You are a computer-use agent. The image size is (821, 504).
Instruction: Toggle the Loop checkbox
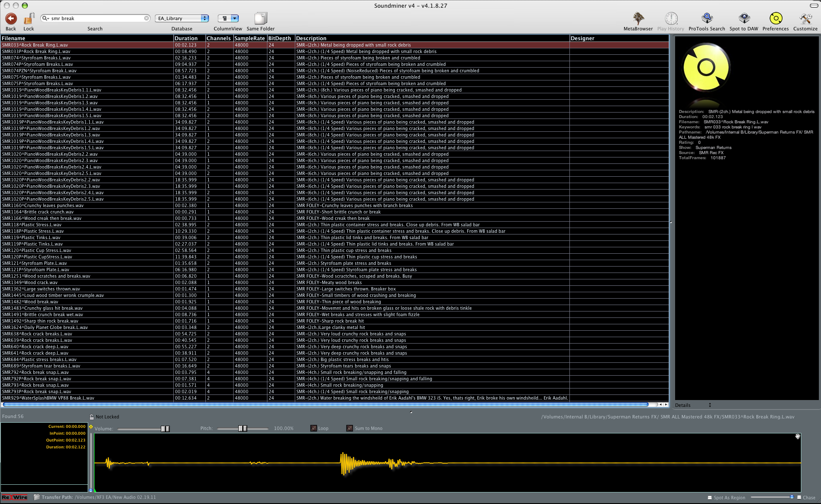tap(314, 428)
